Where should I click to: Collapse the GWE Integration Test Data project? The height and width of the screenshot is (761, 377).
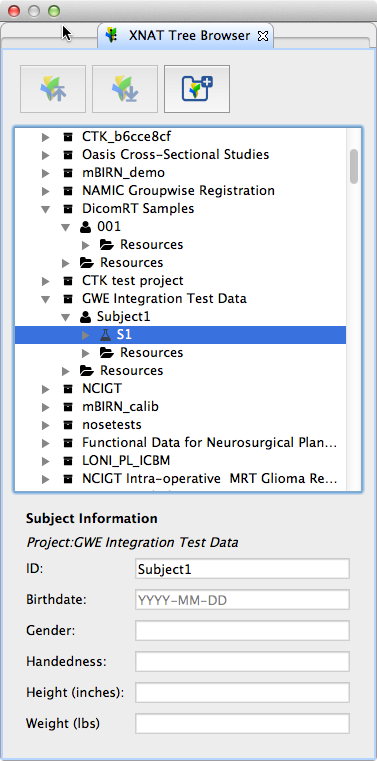tap(46, 299)
